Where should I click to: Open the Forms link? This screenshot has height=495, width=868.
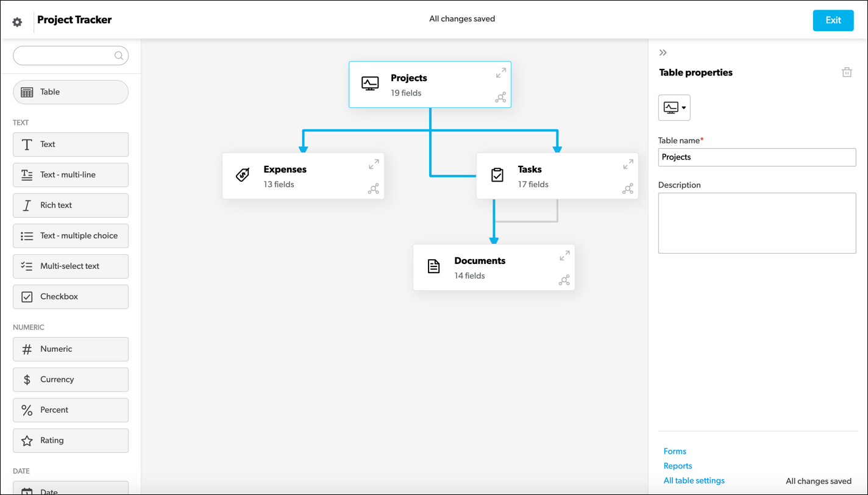(675, 451)
